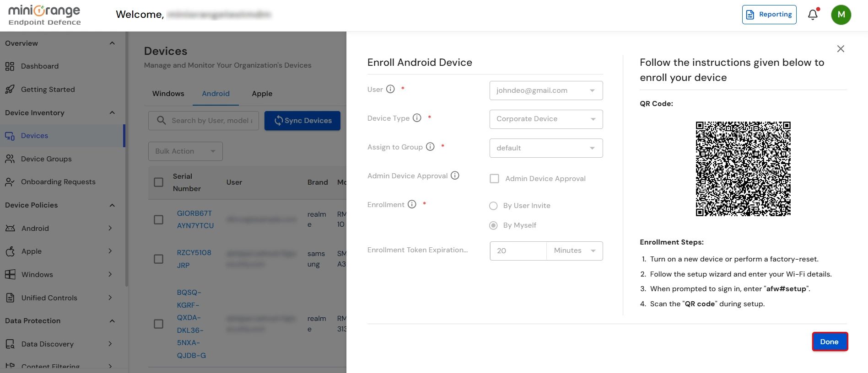Open Getting Started from the sidebar
Image resolution: width=868 pixels, height=373 pixels.
pos(48,90)
